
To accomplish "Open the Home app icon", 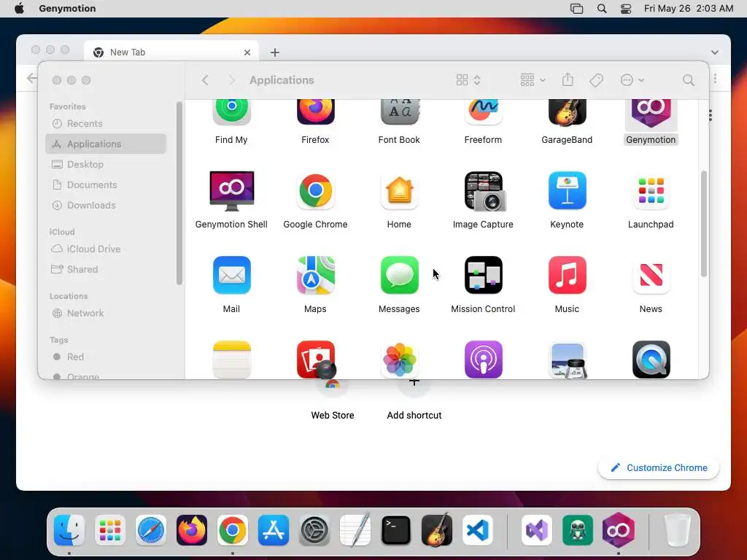I will pos(399,190).
